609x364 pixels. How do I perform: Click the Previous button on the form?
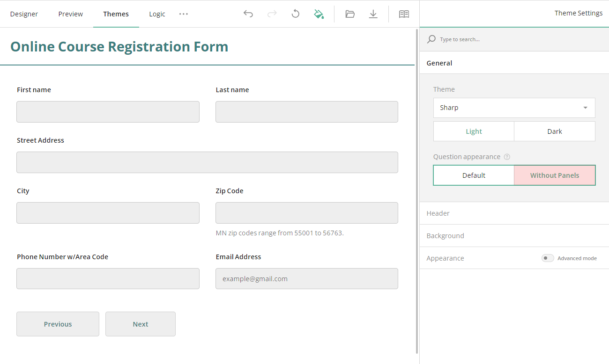pos(58,324)
